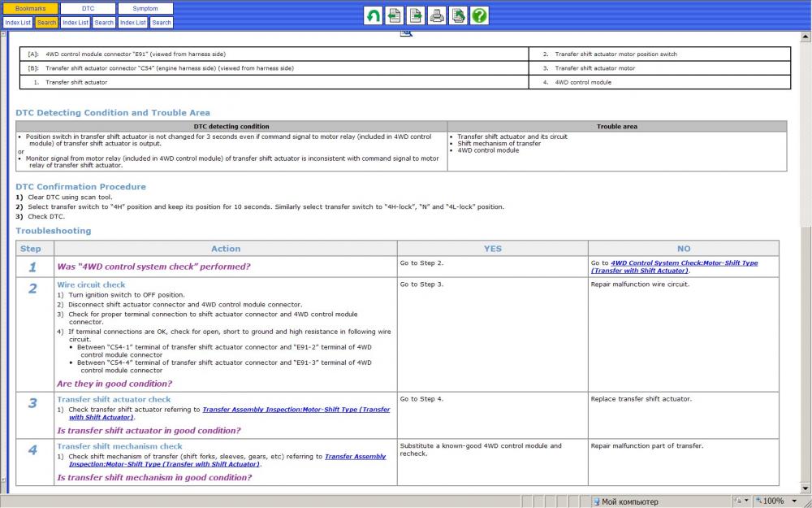The height and width of the screenshot is (508, 812).
Task: Click the magnifier icon above the table
Action: click(x=407, y=32)
